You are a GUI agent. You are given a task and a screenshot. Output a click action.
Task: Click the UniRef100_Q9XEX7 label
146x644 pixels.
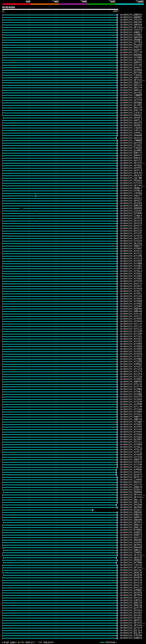pyautogui.click(x=131, y=201)
